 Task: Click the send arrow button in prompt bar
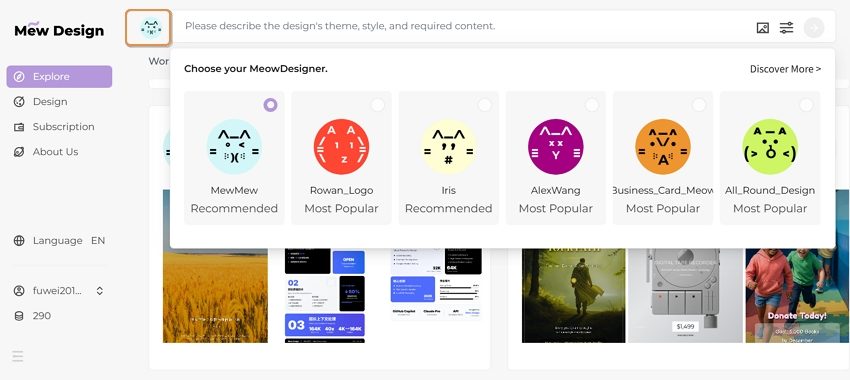coord(814,27)
